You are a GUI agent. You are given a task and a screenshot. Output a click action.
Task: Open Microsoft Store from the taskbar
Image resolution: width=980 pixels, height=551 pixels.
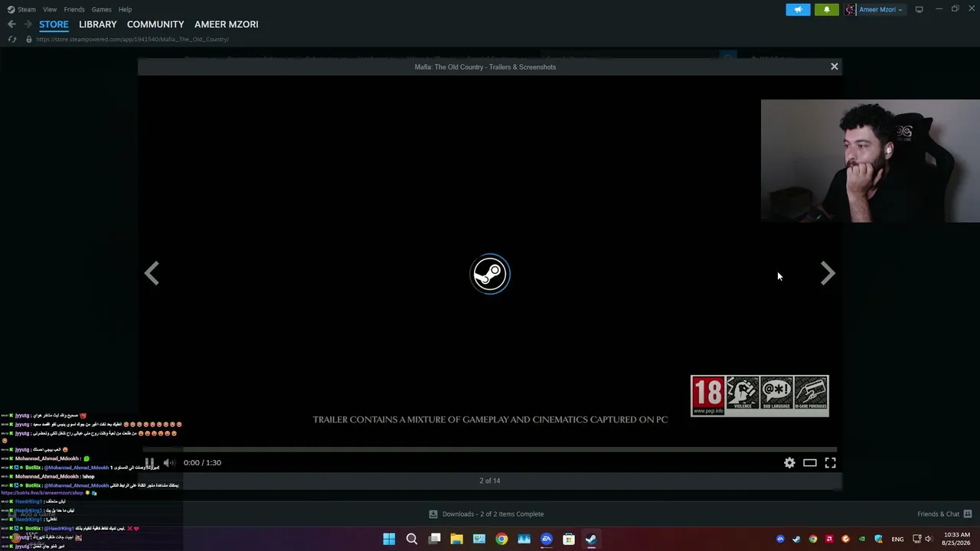pyautogui.click(x=569, y=539)
